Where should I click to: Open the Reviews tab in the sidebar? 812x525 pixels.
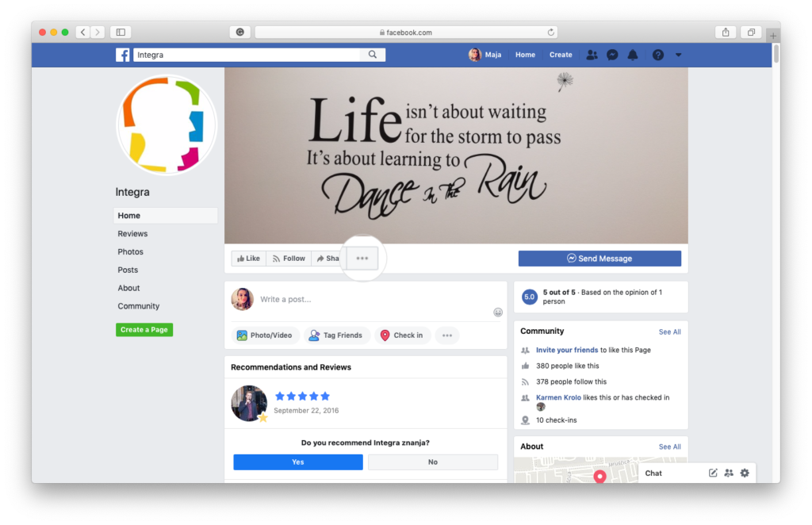132,234
